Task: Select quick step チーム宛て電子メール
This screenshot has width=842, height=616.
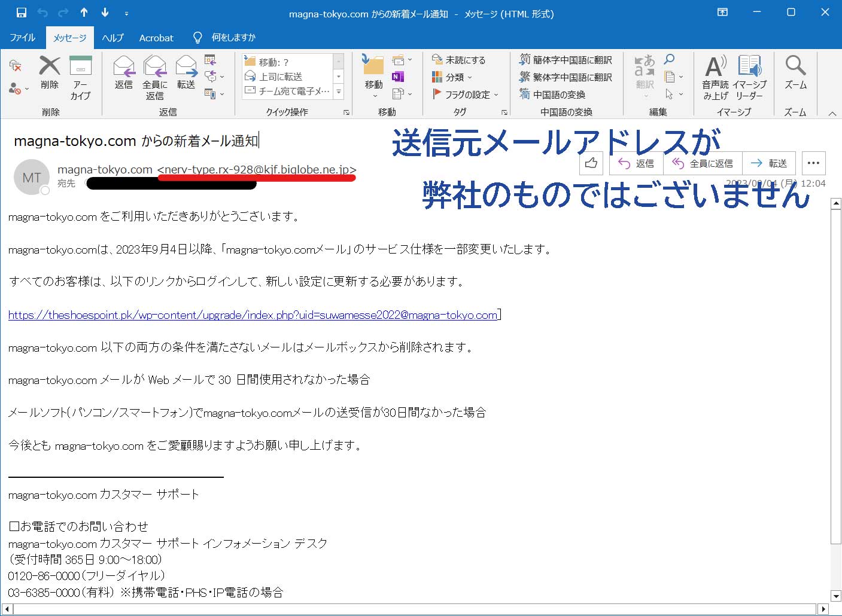Action: point(287,91)
